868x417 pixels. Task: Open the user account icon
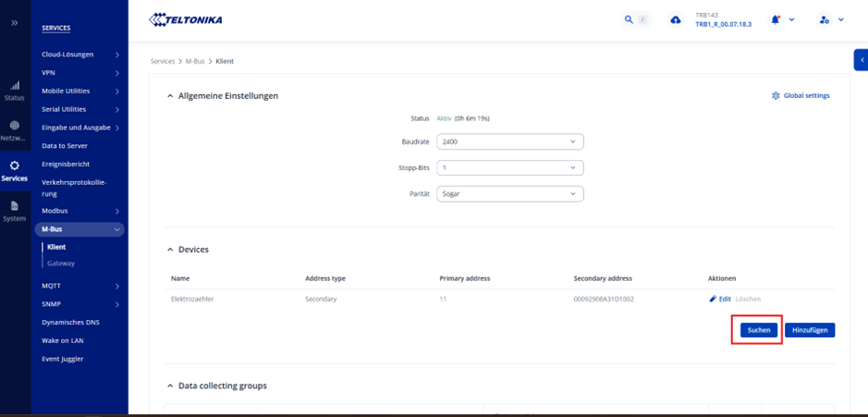coord(825,20)
